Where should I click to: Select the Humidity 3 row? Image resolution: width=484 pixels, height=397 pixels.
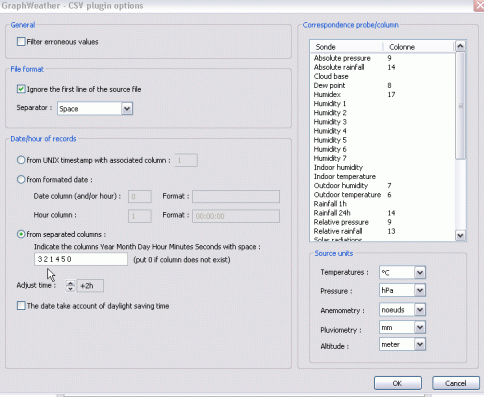pos(382,122)
